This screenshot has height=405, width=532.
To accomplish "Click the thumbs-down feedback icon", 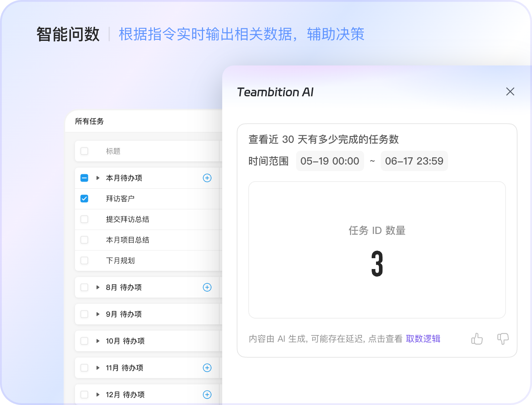I will tap(503, 339).
